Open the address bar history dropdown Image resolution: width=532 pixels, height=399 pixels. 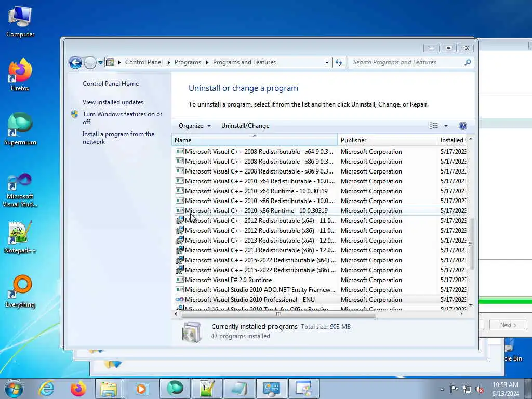click(x=327, y=63)
